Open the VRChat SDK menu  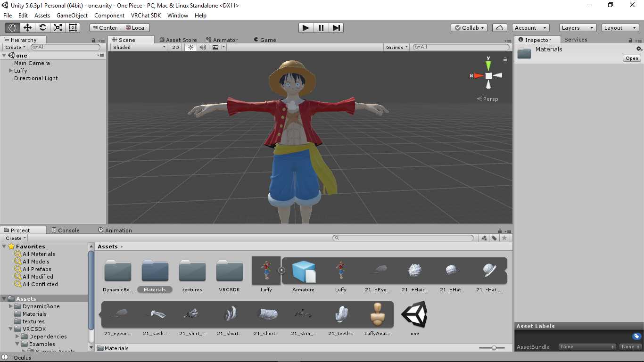pyautogui.click(x=146, y=16)
